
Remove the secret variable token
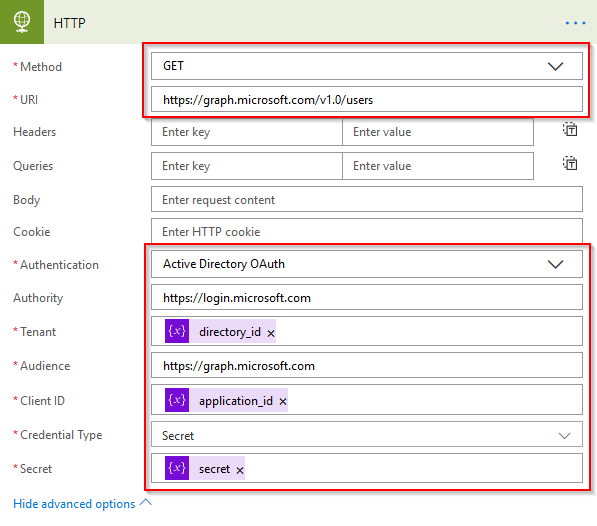pos(240,470)
